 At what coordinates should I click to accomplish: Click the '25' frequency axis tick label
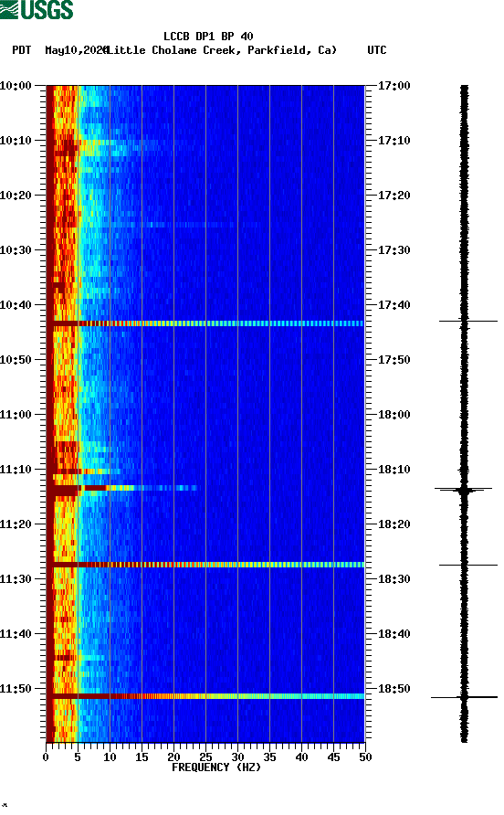(x=205, y=757)
